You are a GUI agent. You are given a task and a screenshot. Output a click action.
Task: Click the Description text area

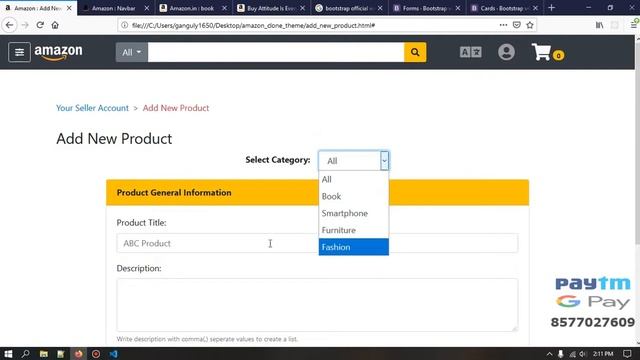point(317,305)
